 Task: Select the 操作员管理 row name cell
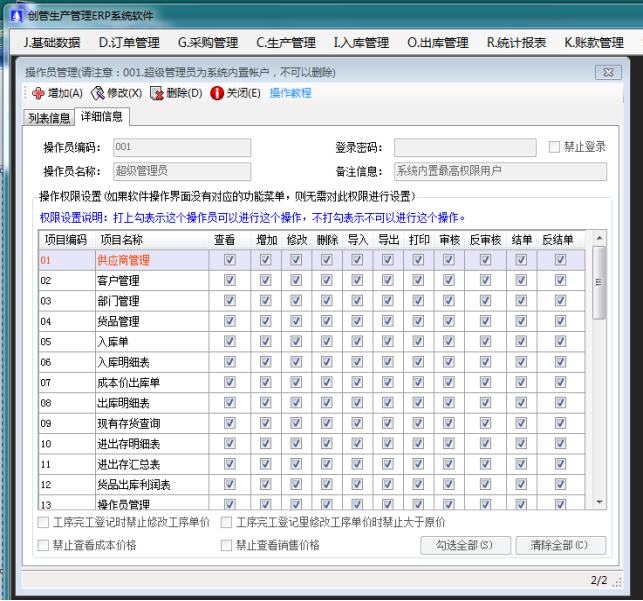152,503
